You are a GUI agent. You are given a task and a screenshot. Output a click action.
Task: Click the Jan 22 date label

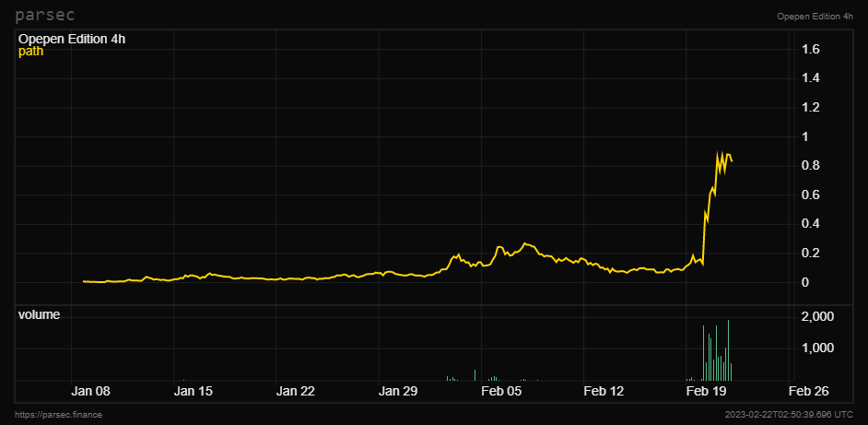click(x=296, y=391)
